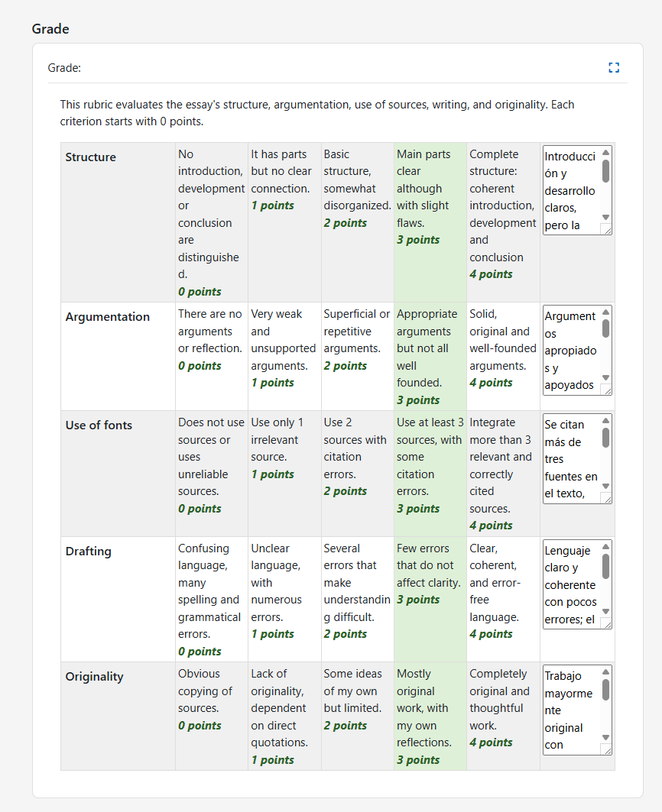Select 'Superficial or repetitive arguments' cell
The image size is (662, 812).
click(355, 355)
